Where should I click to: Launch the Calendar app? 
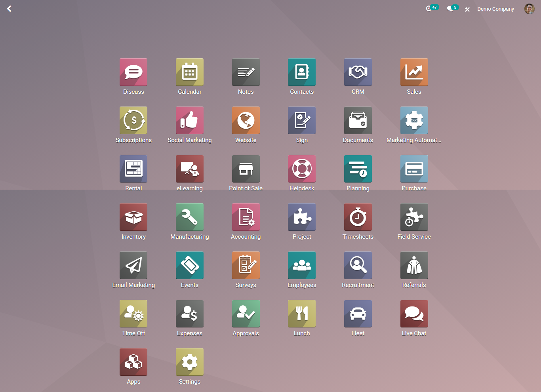190,72
